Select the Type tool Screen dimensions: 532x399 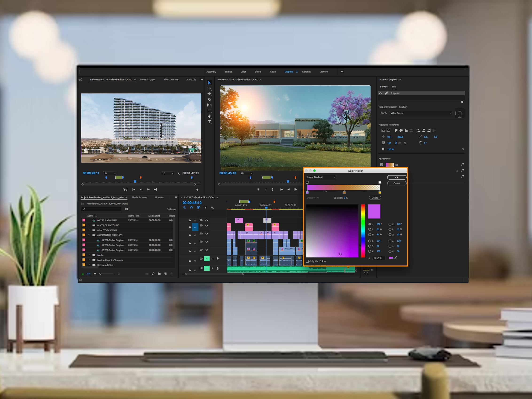[209, 122]
